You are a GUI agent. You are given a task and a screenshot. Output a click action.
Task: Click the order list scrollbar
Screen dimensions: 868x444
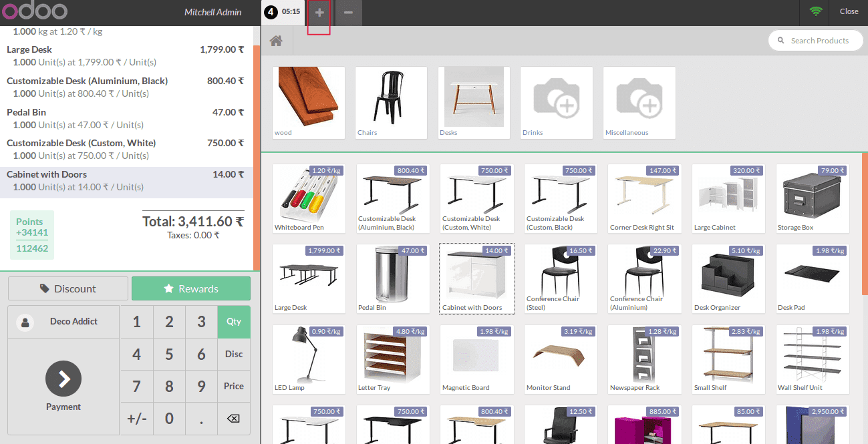point(257,156)
